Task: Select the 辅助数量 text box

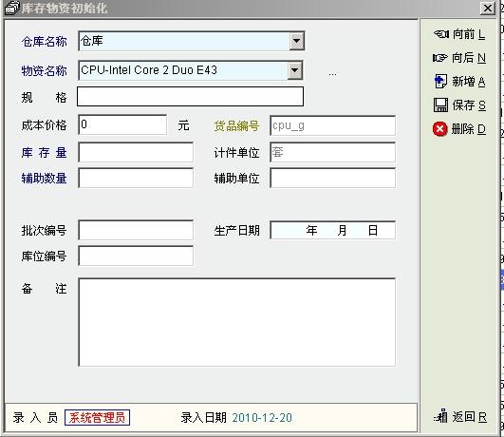Action: (136, 178)
